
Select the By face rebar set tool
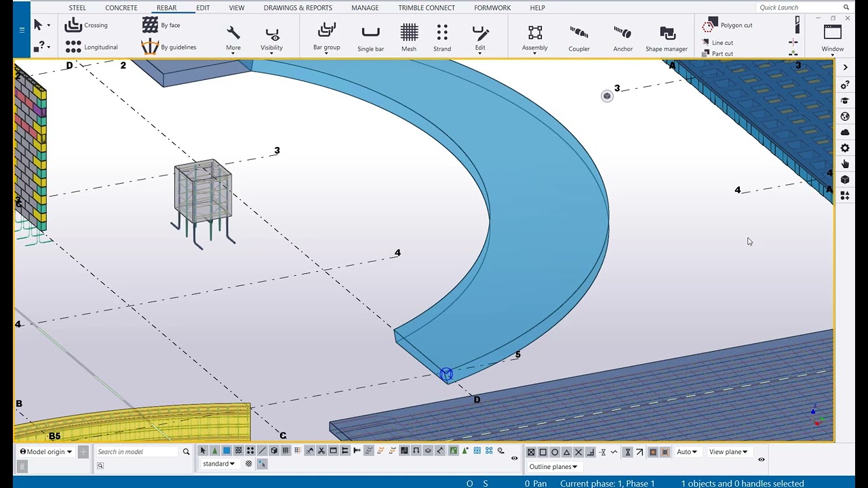[x=161, y=26]
